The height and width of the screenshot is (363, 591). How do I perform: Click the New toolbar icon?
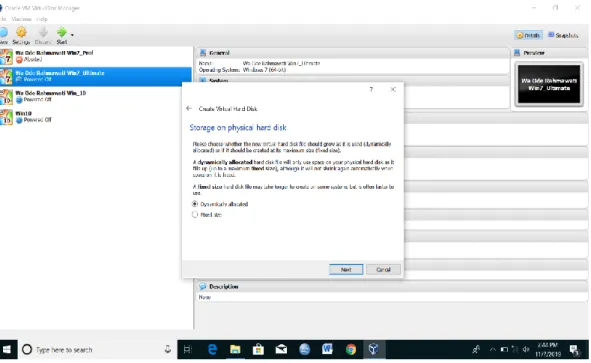pyautogui.click(x=4, y=36)
